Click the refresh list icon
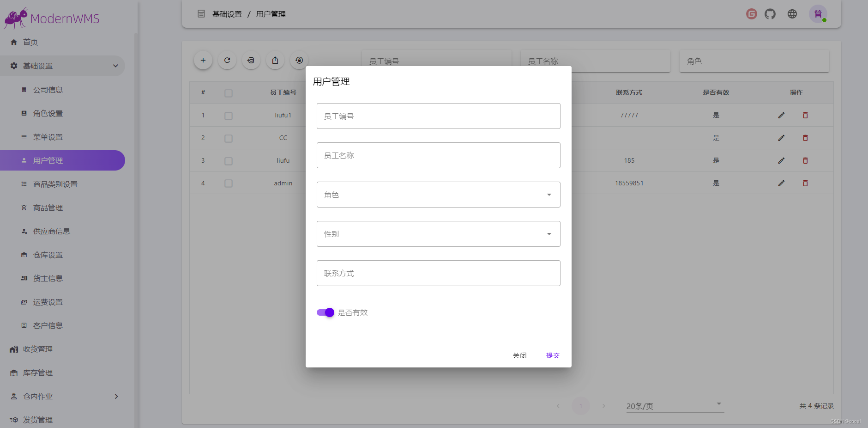The height and width of the screenshot is (428, 868). [x=227, y=60]
